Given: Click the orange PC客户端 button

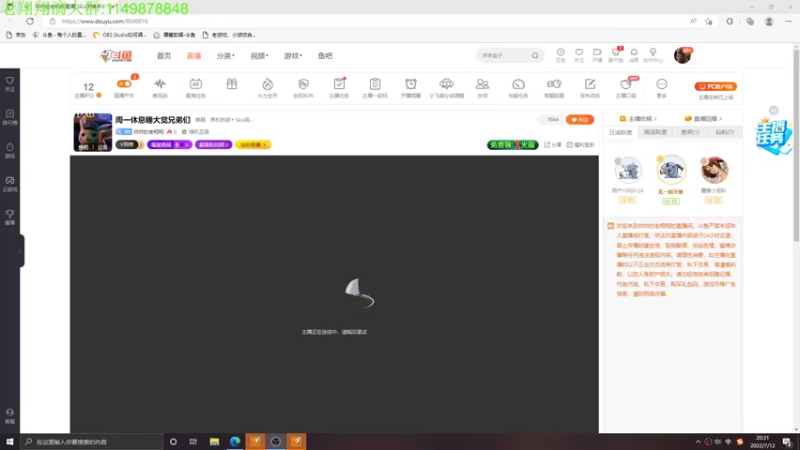Looking at the screenshot, I should (715, 86).
